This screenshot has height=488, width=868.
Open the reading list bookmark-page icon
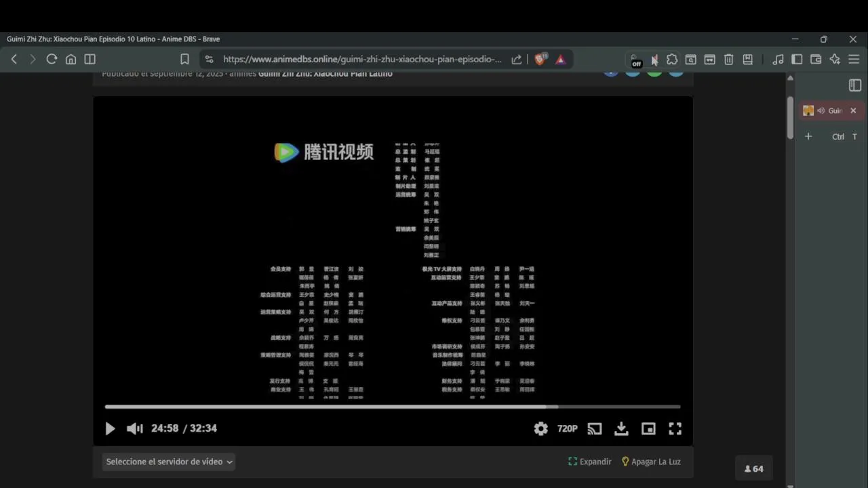coord(747,60)
